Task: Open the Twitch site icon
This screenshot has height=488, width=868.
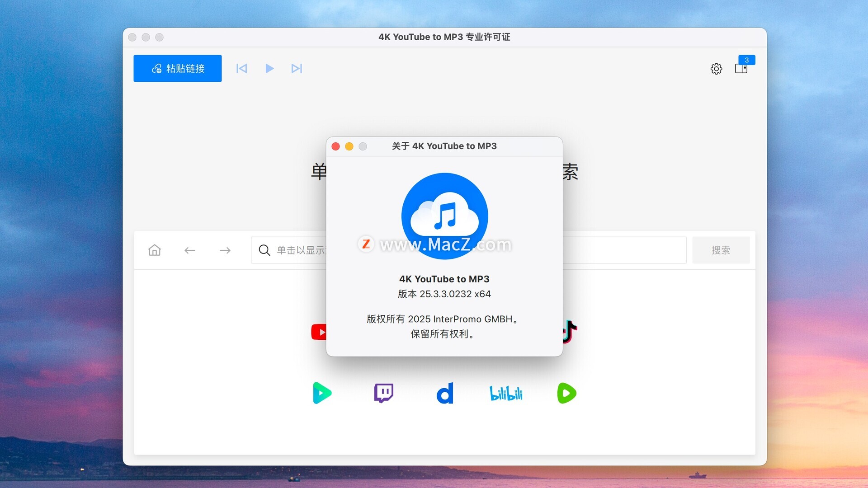Action: (x=383, y=393)
